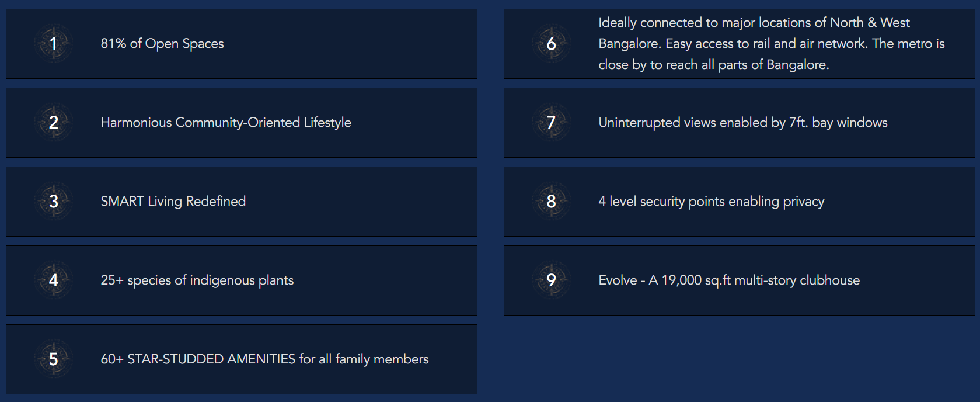The width and height of the screenshot is (980, 402).
Task: Click the Bangalore connectivity description text
Action: (770, 44)
